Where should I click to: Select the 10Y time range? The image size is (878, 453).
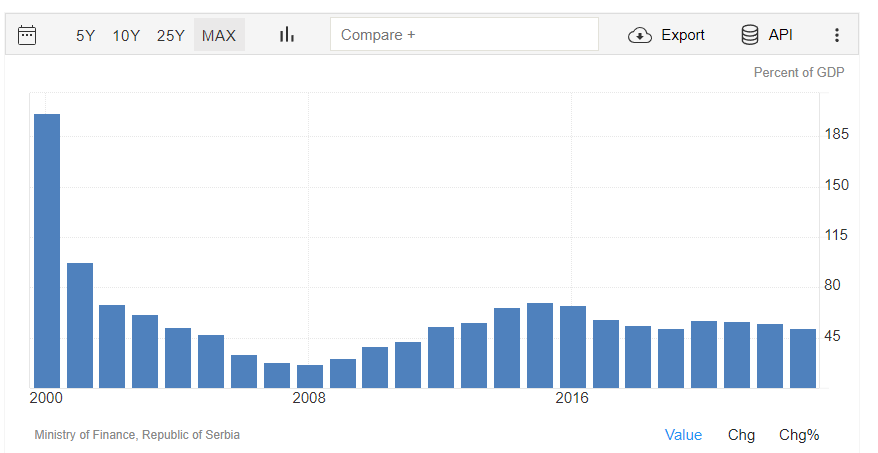click(126, 35)
